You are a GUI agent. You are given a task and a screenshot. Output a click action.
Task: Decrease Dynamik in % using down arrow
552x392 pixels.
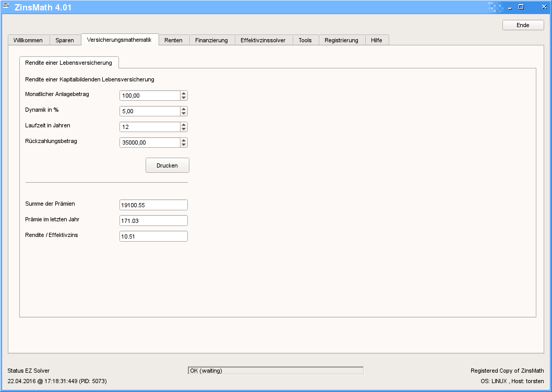(x=184, y=113)
